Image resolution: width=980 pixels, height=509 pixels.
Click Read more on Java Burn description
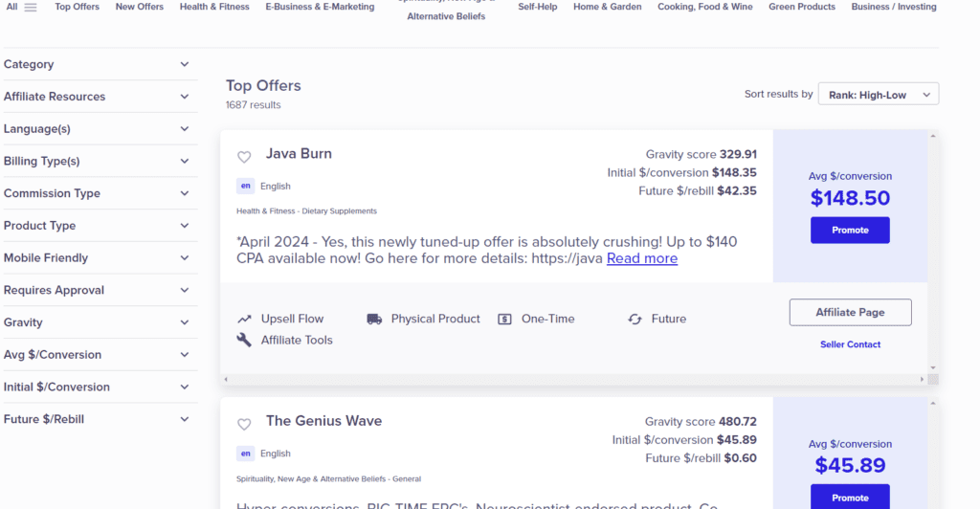click(641, 258)
